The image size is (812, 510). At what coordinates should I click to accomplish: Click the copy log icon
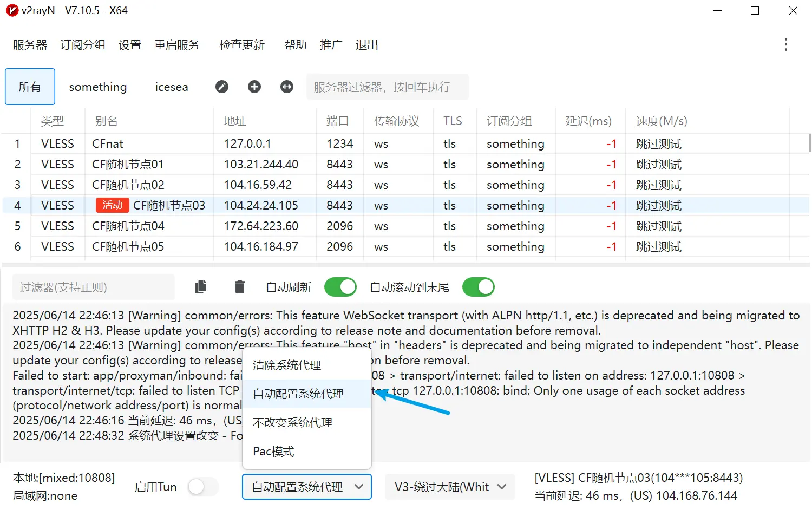201,287
